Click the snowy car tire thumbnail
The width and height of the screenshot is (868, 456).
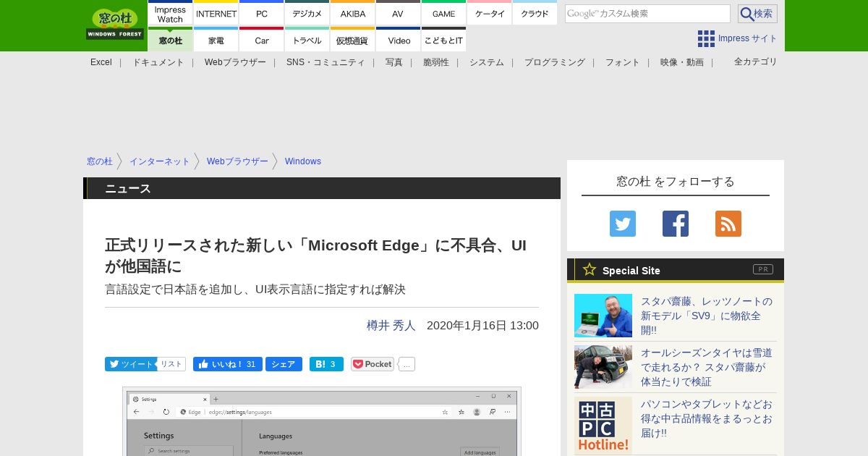coord(603,367)
